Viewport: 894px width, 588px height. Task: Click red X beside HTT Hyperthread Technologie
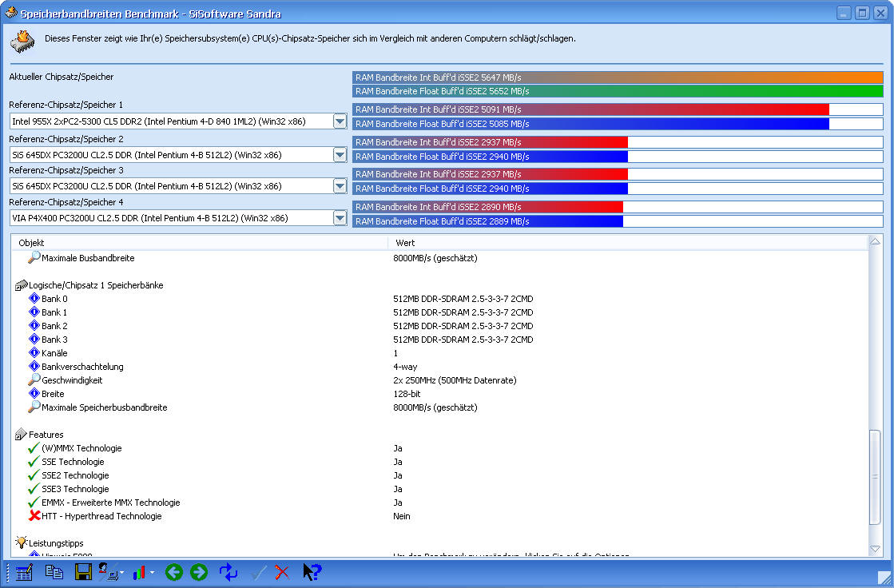click(x=34, y=515)
